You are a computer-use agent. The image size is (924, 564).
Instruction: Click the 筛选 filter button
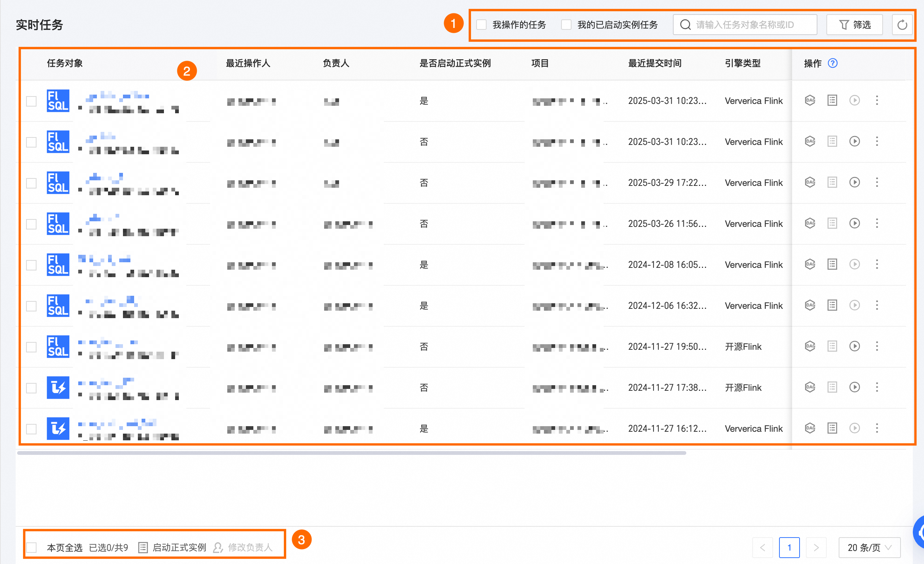coord(854,25)
